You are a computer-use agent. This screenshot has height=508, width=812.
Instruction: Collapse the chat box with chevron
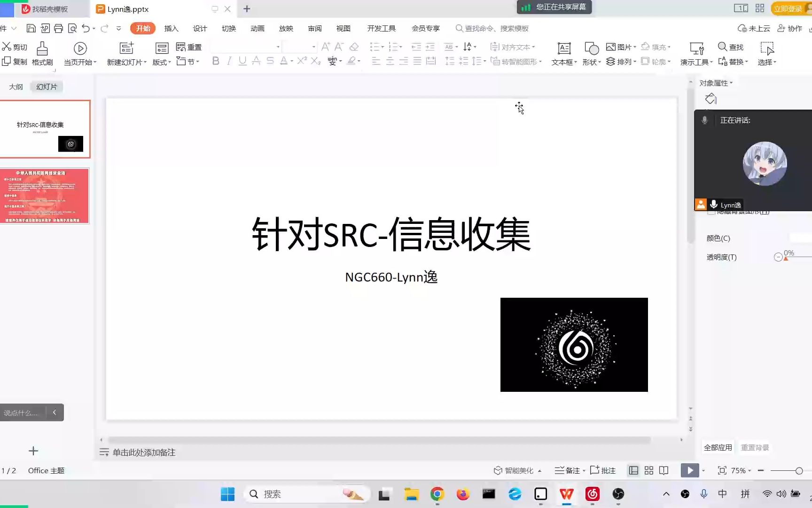pyautogui.click(x=55, y=413)
